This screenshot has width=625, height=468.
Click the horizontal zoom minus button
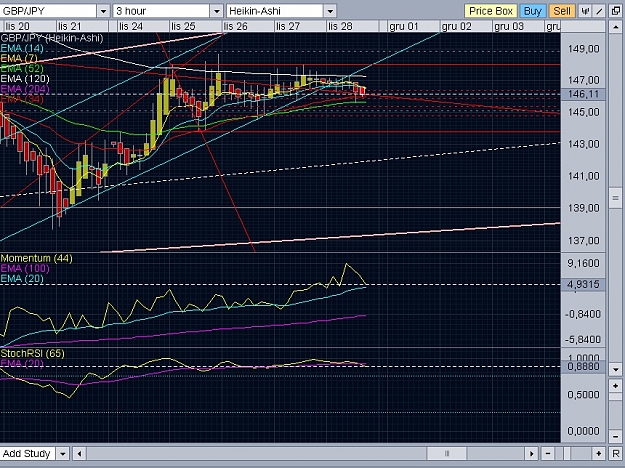click(x=548, y=453)
